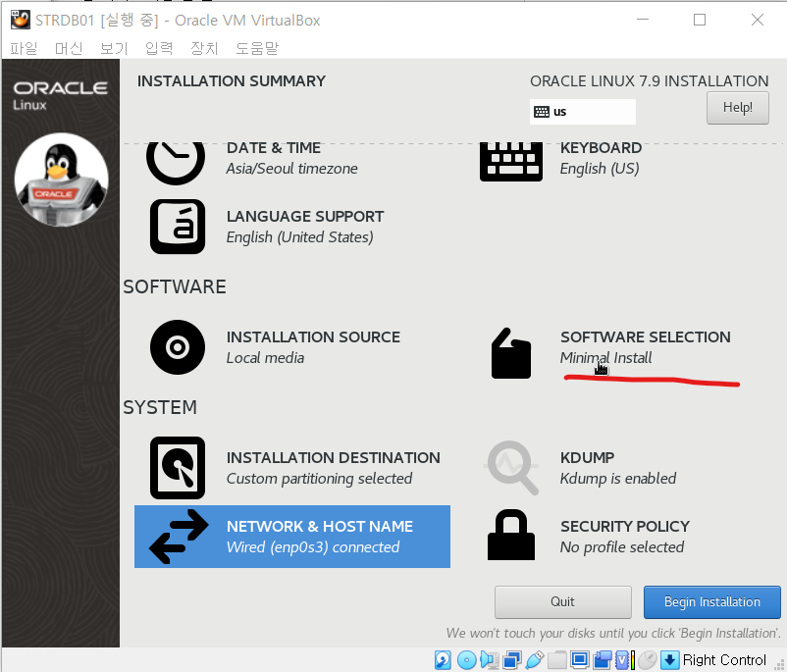Click the shared folders icon in status bar
This screenshot has height=672, width=787.
[x=557, y=659]
